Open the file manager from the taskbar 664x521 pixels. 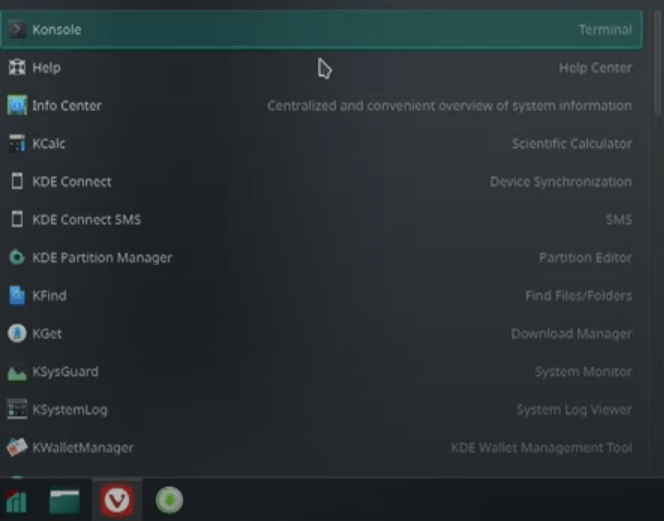pos(64,500)
